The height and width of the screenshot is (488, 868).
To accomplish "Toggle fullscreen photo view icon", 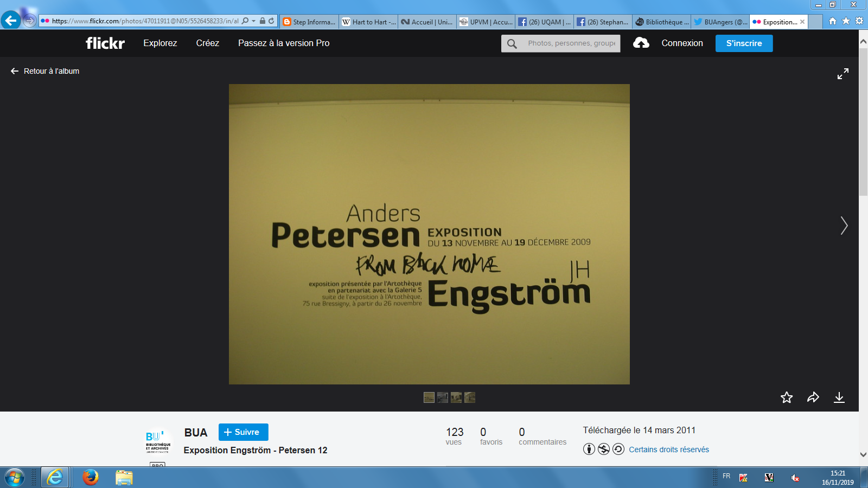I will [x=843, y=74].
